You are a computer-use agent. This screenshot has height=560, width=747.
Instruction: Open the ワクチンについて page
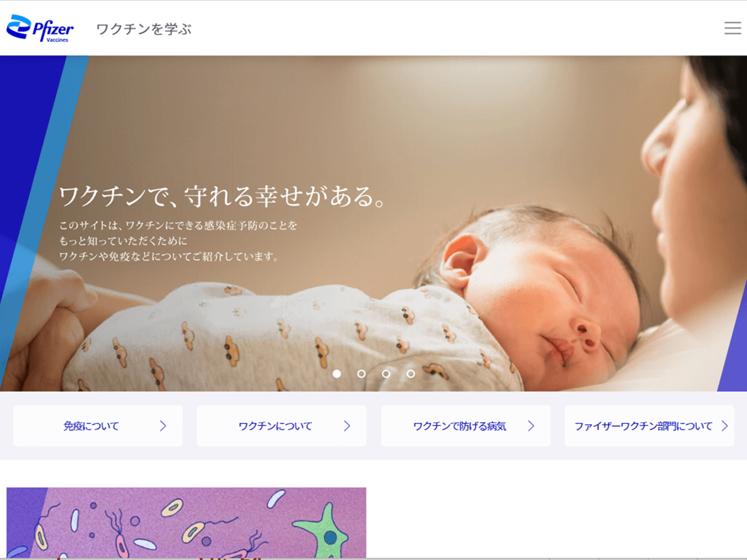281,425
